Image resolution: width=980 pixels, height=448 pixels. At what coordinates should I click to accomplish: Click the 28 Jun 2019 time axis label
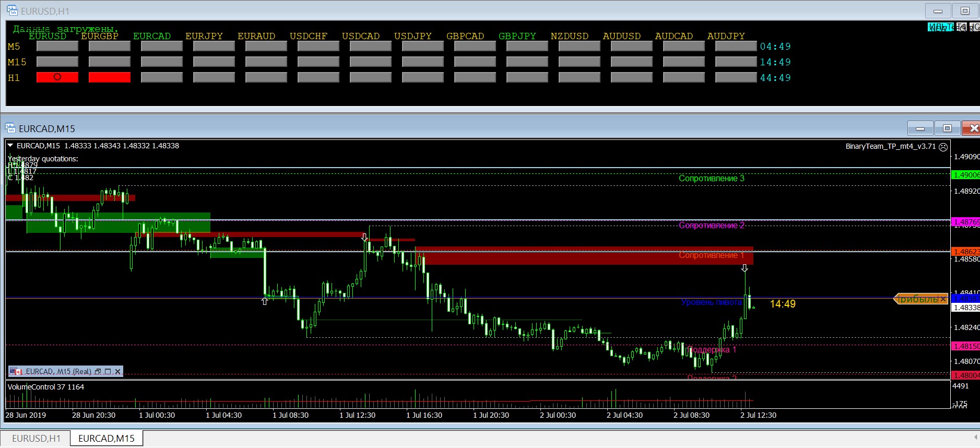click(x=26, y=415)
